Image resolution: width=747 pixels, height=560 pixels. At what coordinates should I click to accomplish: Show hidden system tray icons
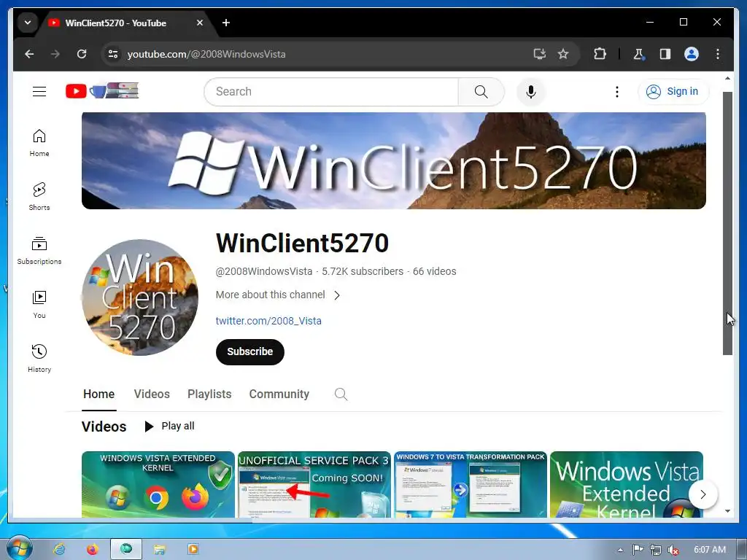(620, 550)
